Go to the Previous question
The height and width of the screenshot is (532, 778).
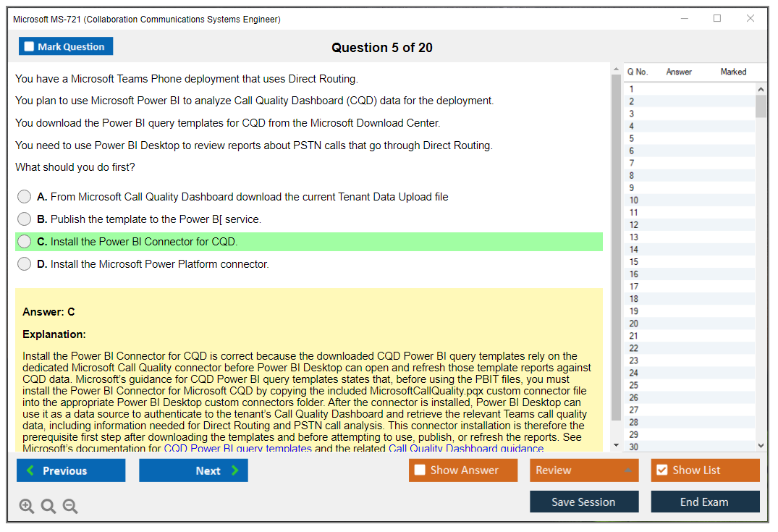click(71, 470)
